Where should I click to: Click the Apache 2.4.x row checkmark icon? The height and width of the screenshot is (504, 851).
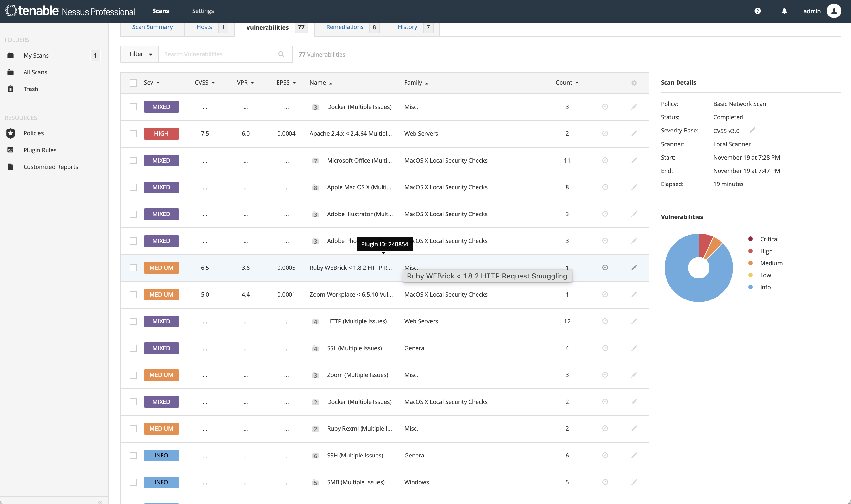[605, 133]
